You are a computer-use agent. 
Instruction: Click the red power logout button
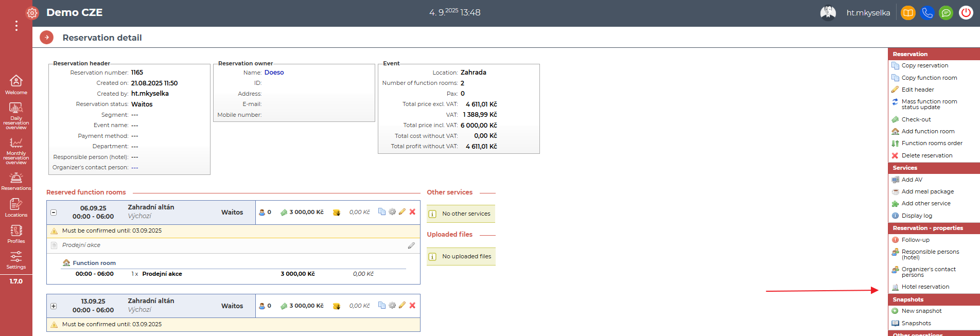[966, 13]
